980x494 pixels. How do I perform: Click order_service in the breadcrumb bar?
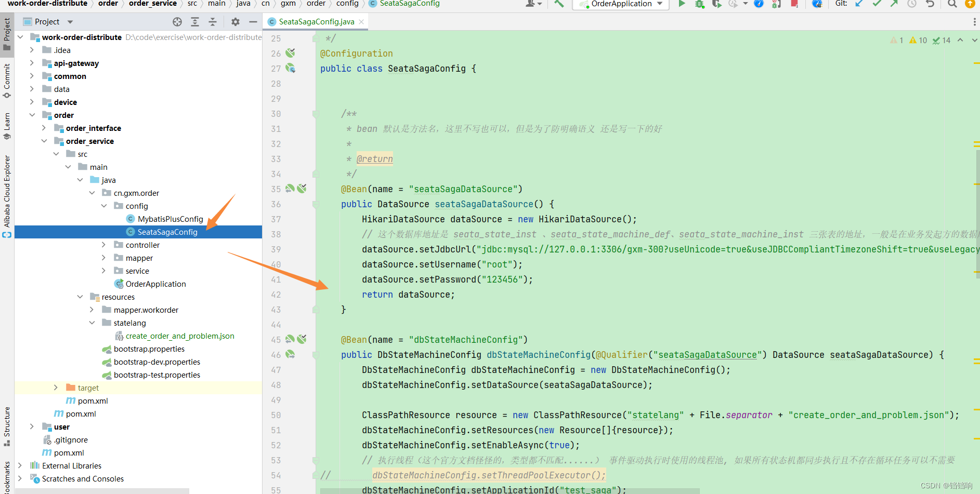tap(153, 4)
